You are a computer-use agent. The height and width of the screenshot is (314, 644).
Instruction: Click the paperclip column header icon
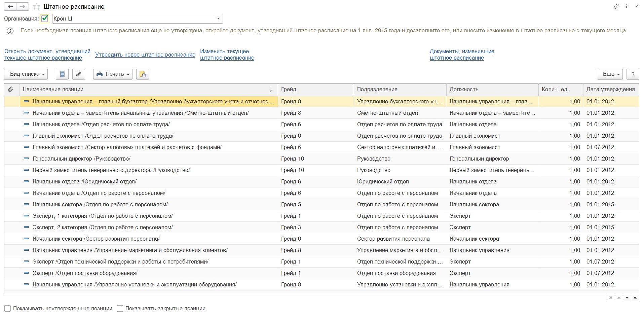(11, 90)
